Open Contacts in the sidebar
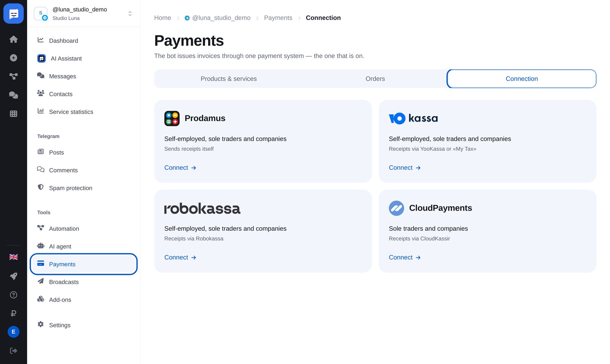The width and height of the screenshot is (610, 364). [x=83, y=94]
